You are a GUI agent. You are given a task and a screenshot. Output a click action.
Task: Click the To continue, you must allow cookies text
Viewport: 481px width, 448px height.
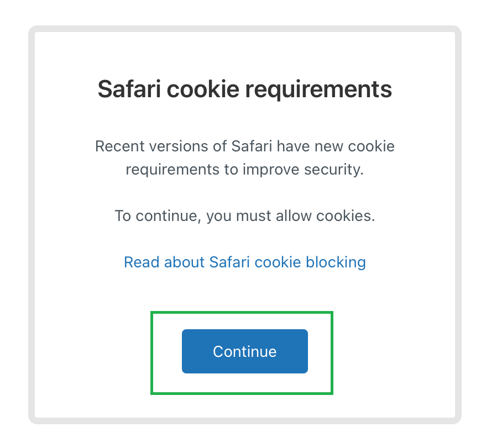[x=245, y=216]
